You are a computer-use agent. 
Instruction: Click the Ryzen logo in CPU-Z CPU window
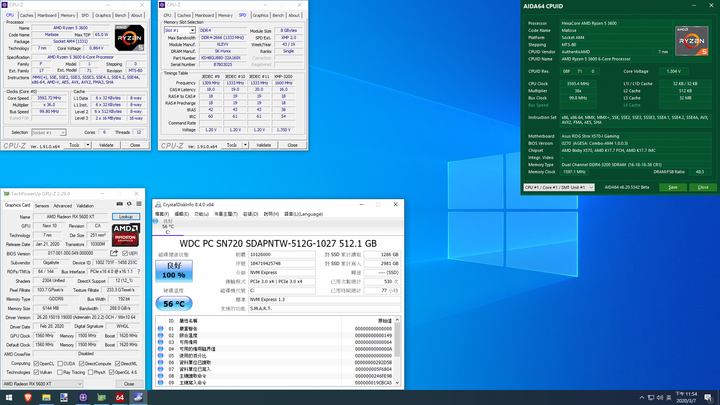pos(129,38)
